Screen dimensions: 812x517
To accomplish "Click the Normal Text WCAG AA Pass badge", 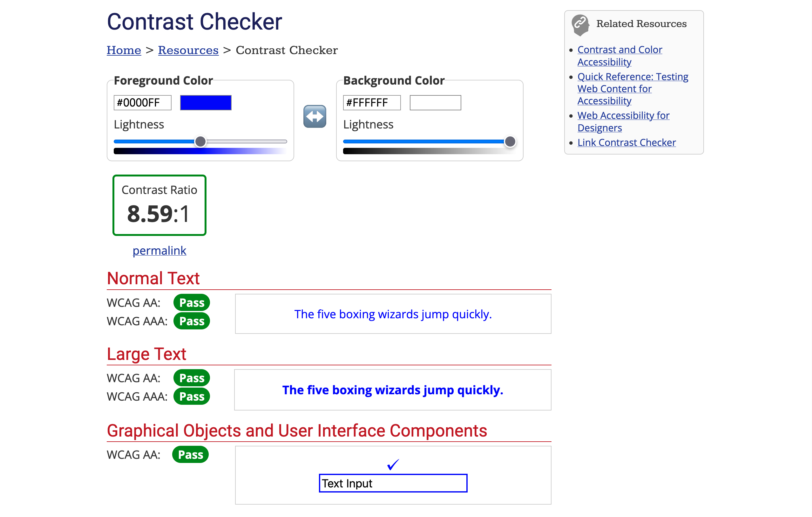I will (x=191, y=302).
